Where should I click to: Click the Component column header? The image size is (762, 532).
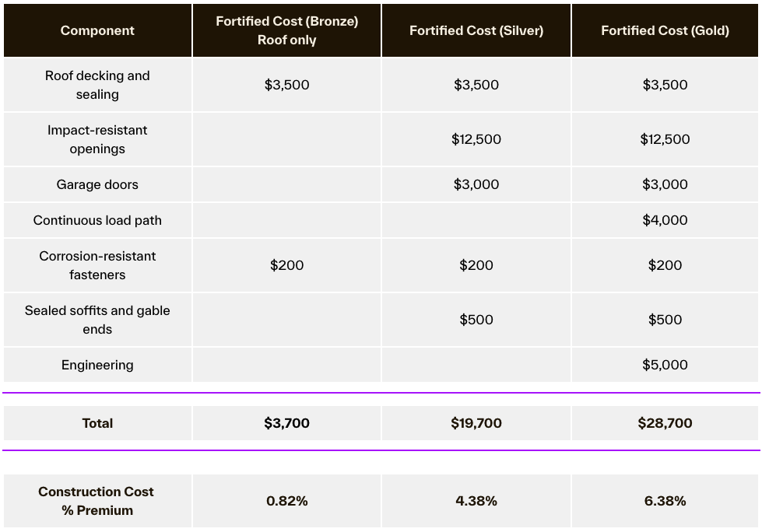[97, 30]
